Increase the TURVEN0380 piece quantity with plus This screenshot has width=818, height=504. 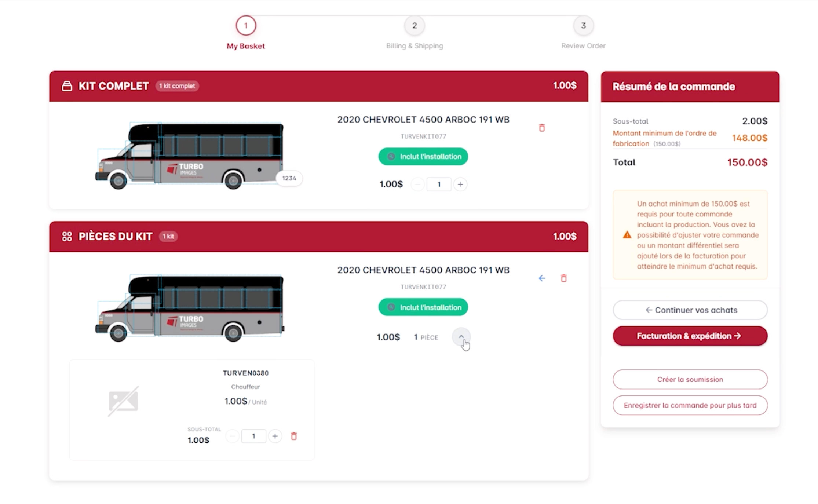coord(275,436)
